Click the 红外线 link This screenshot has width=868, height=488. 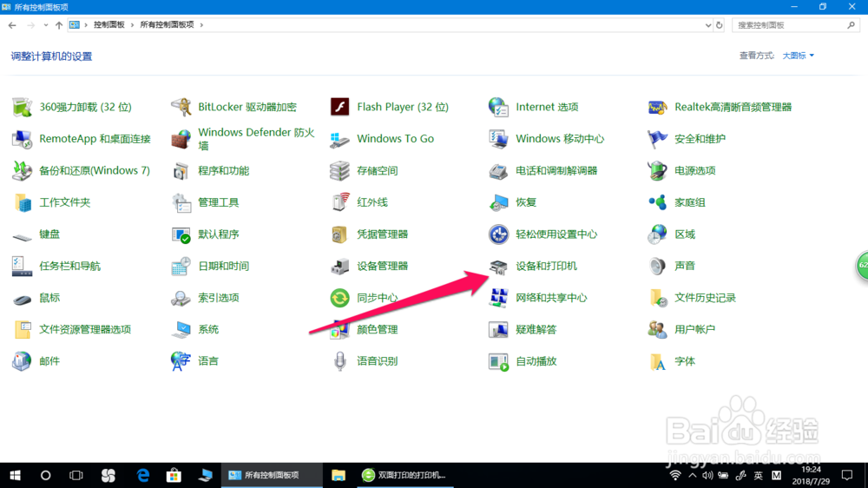372,202
